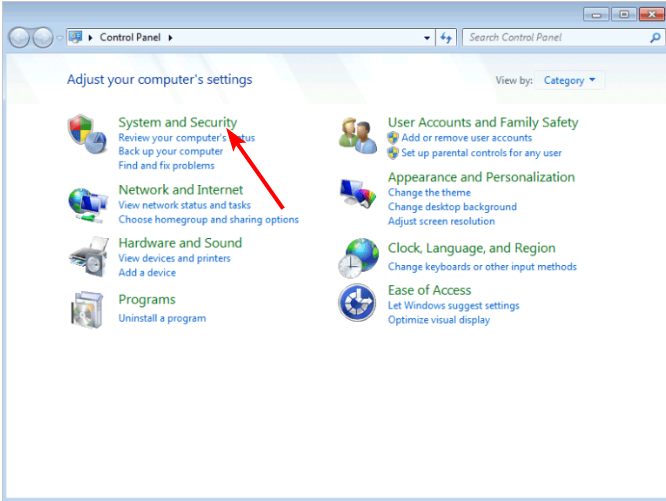Expand arrow after Control Panel breadcrumb

[x=170, y=38]
